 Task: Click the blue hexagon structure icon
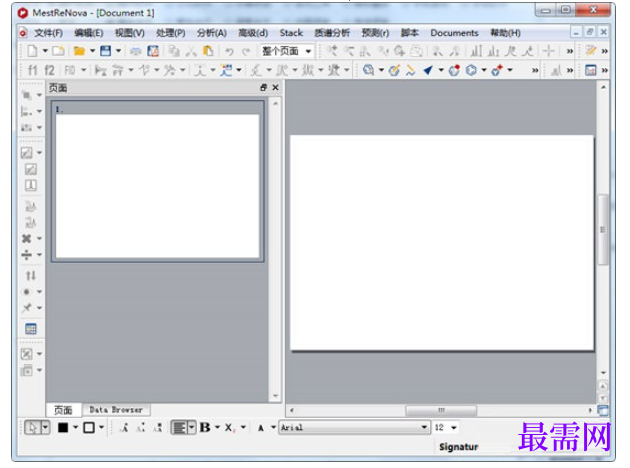(471, 70)
